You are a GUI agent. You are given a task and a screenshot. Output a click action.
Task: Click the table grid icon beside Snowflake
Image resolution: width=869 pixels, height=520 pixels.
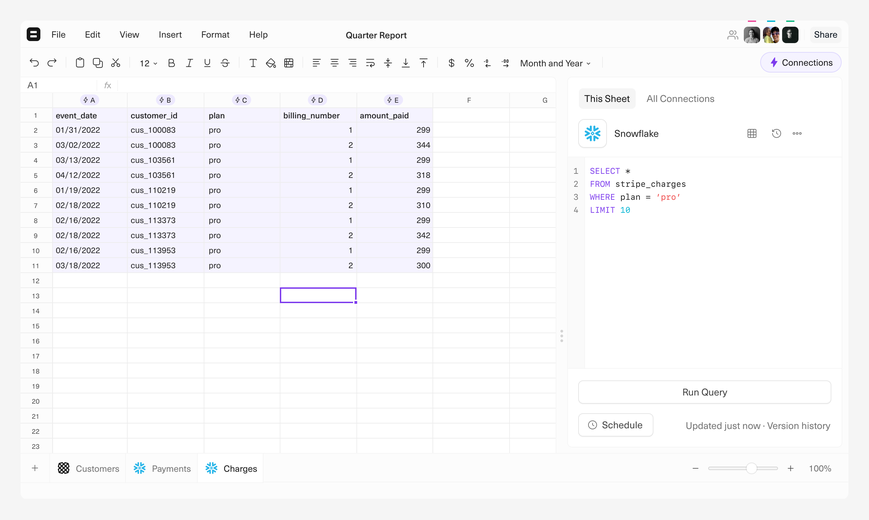[x=752, y=134]
